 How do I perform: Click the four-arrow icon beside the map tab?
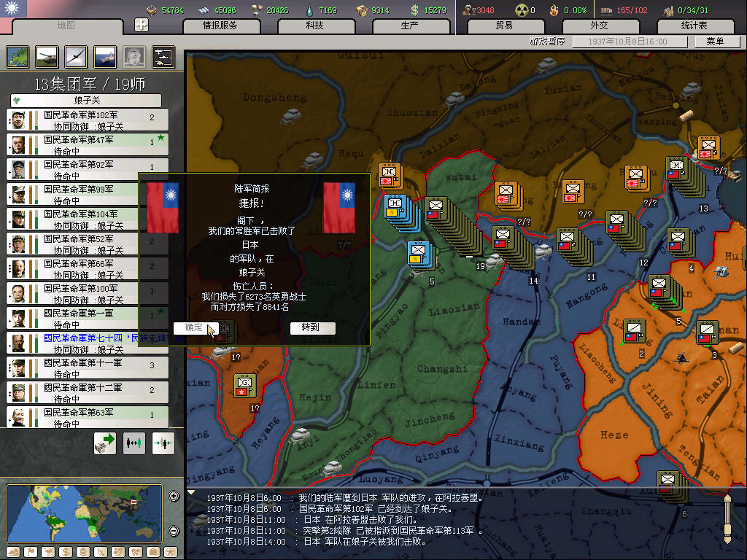pyautogui.click(x=142, y=25)
